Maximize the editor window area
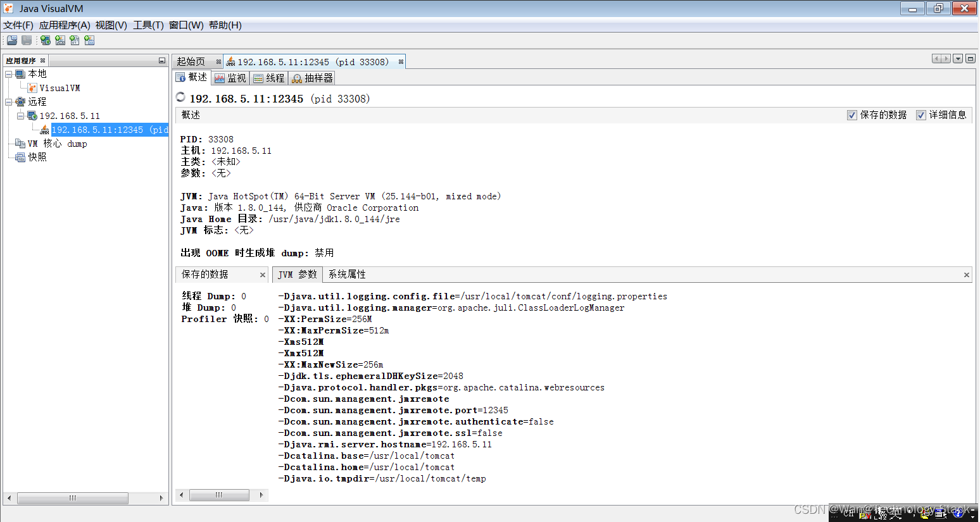980x522 pixels. (x=971, y=59)
